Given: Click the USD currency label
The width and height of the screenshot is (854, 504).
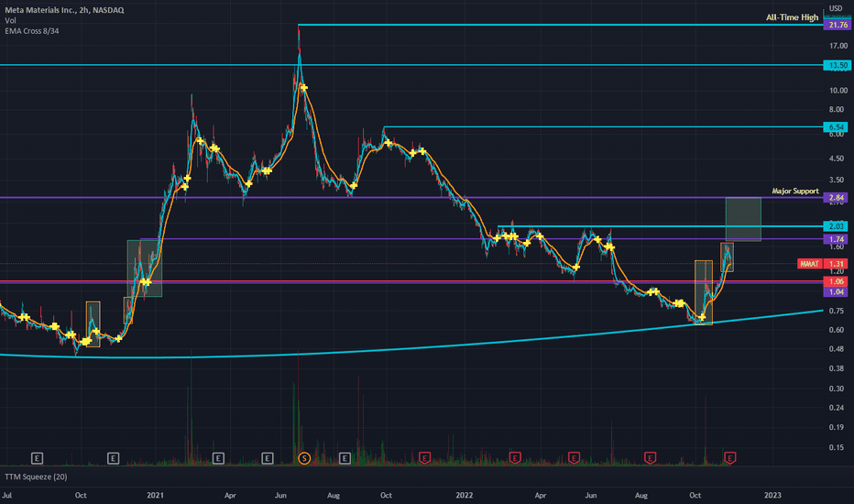Looking at the screenshot, I should [836, 8].
